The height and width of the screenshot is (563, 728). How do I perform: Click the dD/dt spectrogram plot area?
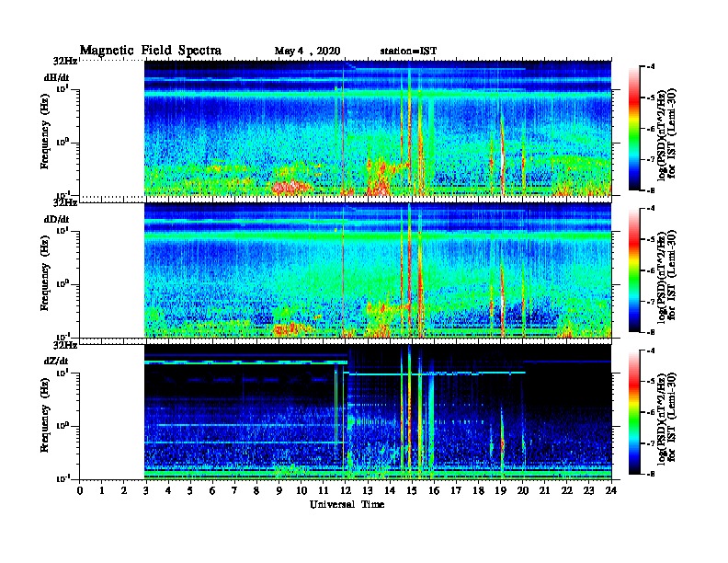click(x=378, y=270)
